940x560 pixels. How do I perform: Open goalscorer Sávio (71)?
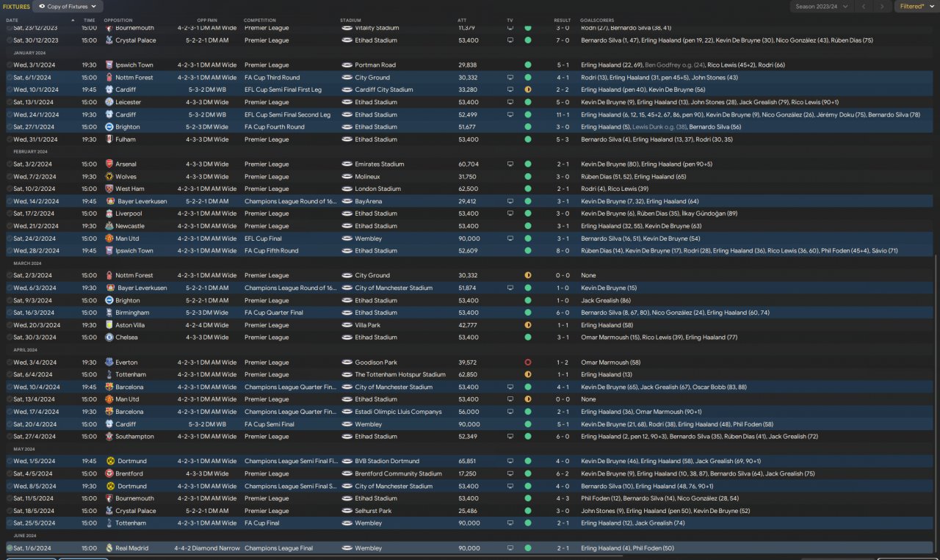(x=884, y=251)
